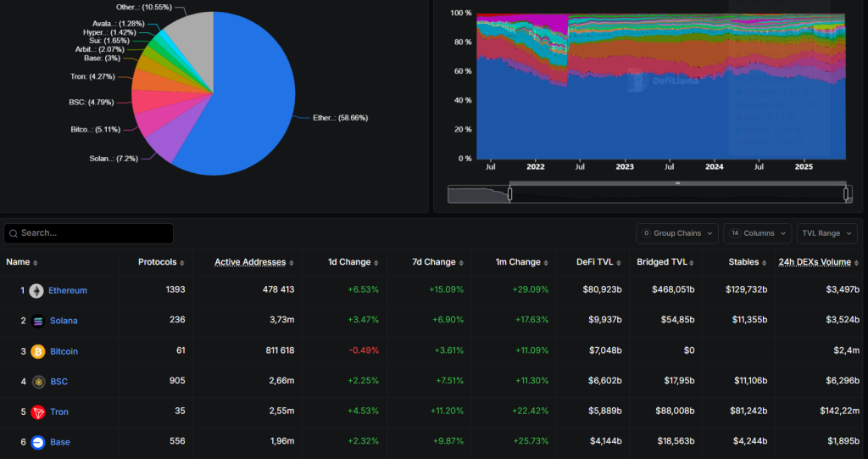Open the Solana chain link
Viewport: 868px width, 459px height.
(64, 322)
